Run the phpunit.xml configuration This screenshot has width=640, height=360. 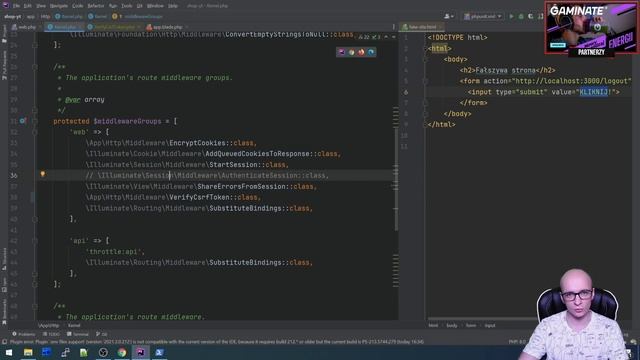click(x=511, y=16)
